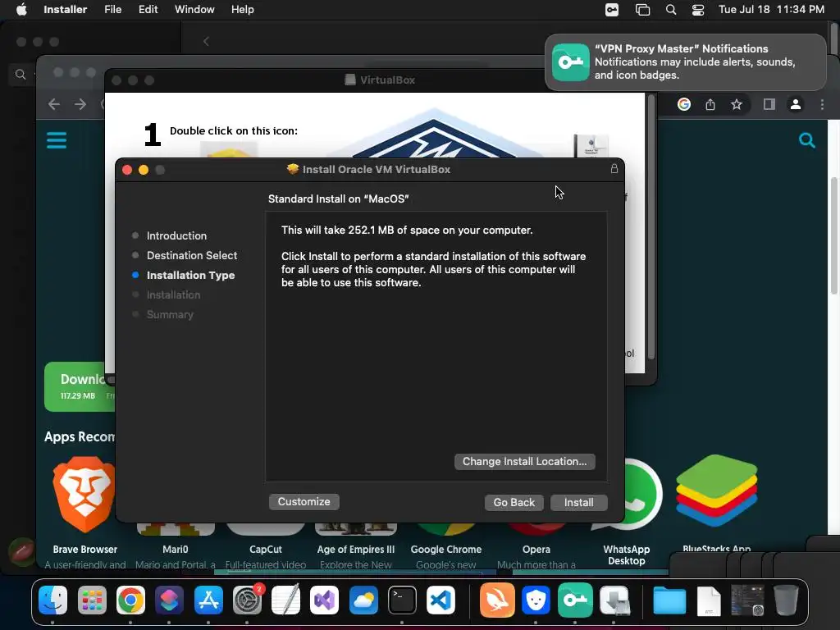Viewport: 840px width, 630px height.
Task: Click the Google Chrome app label
Action: click(445, 549)
